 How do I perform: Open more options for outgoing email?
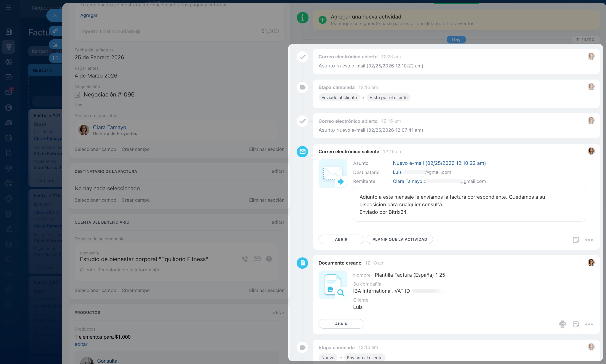(589, 240)
